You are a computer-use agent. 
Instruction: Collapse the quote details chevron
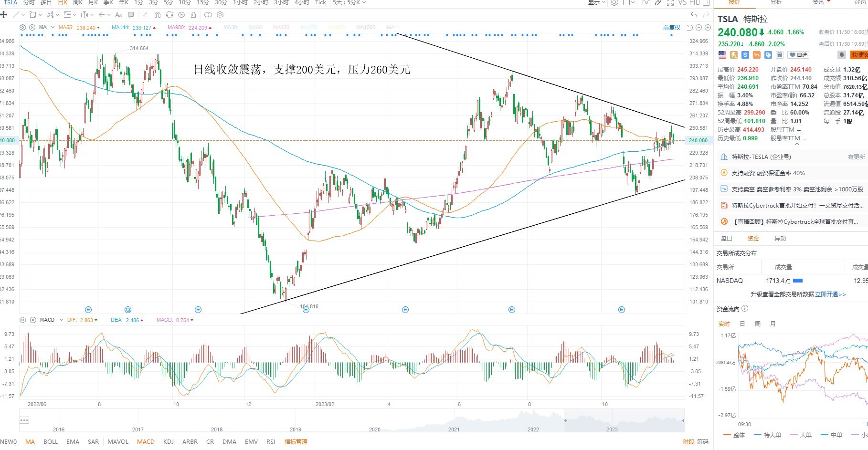pyautogui.click(x=797, y=143)
